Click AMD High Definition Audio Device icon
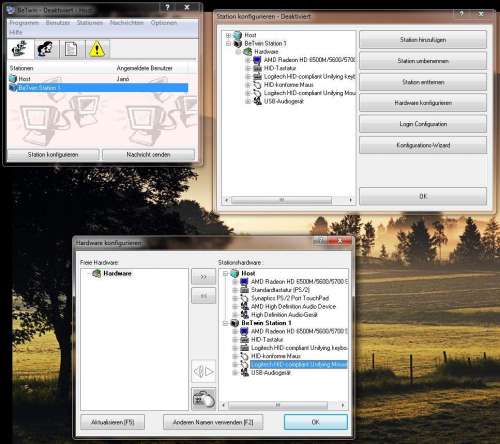 click(x=245, y=306)
